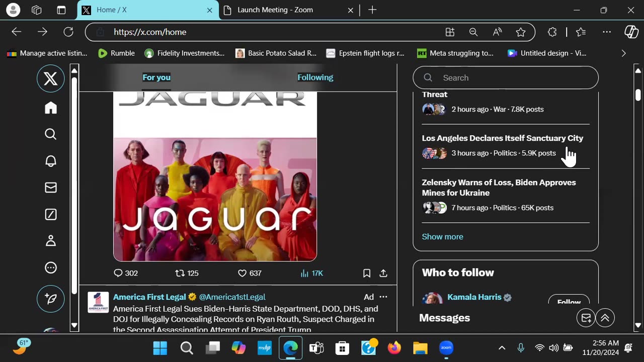The width and height of the screenshot is (644, 362).
Task: Open More circle-dots icon in sidebar
Action: (x=51, y=268)
